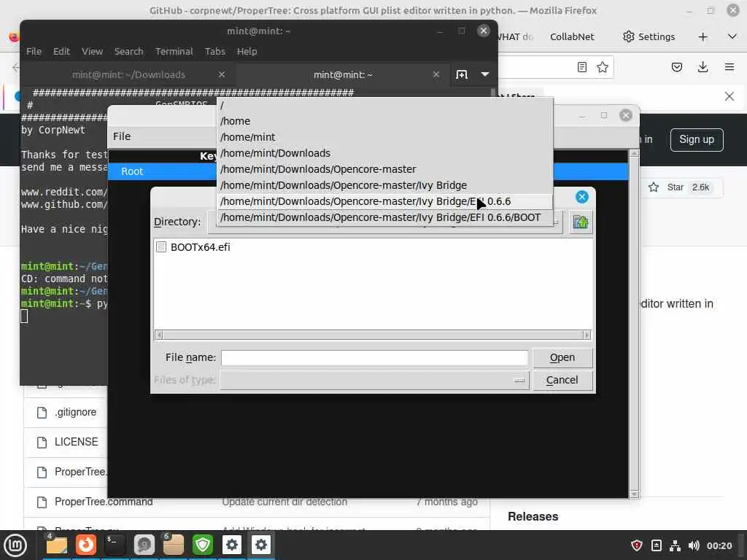Image resolution: width=747 pixels, height=560 pixels.
Task: List all Firefox tabs chevron
Action: pyautogui.click(x=732, y=36)
